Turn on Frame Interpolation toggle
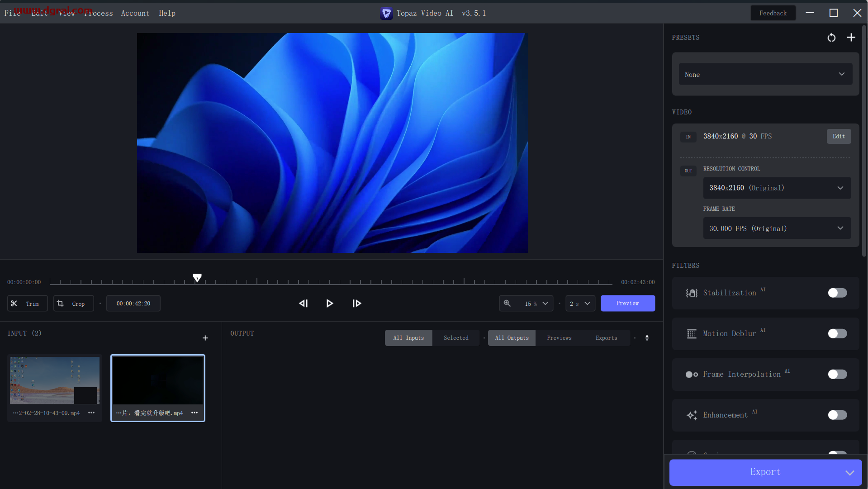The image size is (868, 489). click(837, 375)
